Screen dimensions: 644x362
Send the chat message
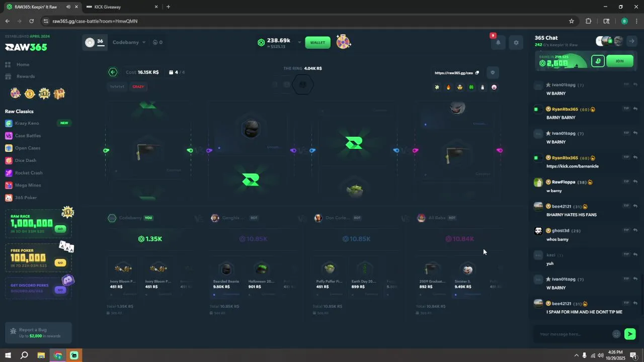pyautogui.click(x=630, y=334)
